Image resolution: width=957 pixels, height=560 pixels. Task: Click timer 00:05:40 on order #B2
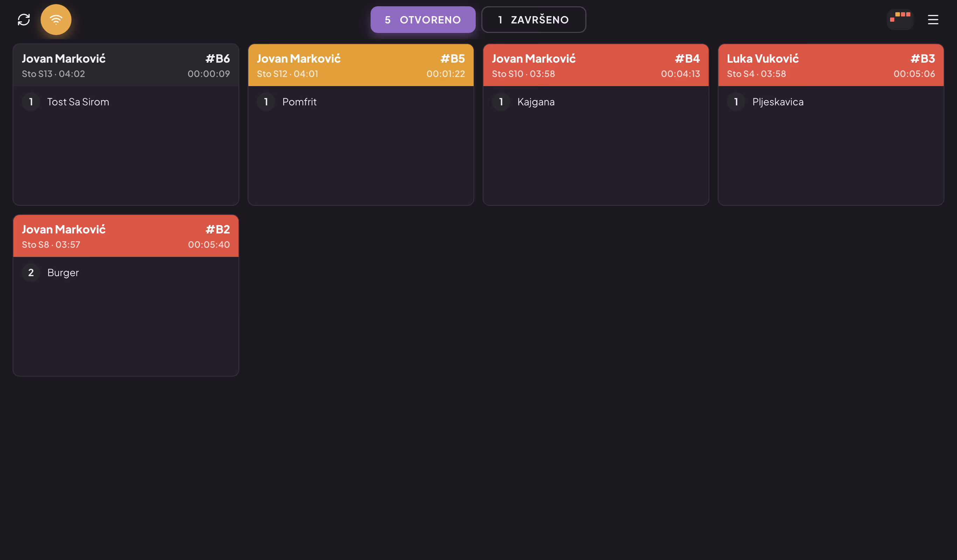208,245
